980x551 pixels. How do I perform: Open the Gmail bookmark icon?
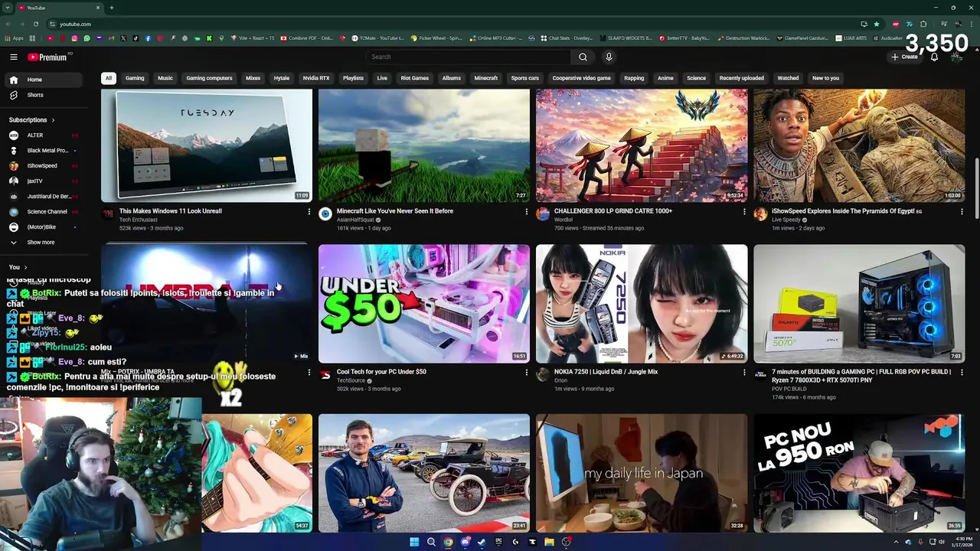[x=111, y=38]
